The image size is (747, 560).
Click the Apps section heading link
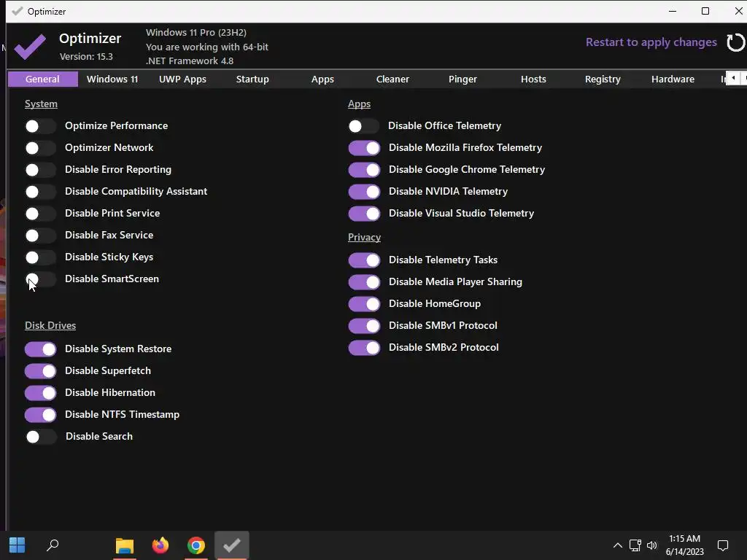tap(359, 104)
